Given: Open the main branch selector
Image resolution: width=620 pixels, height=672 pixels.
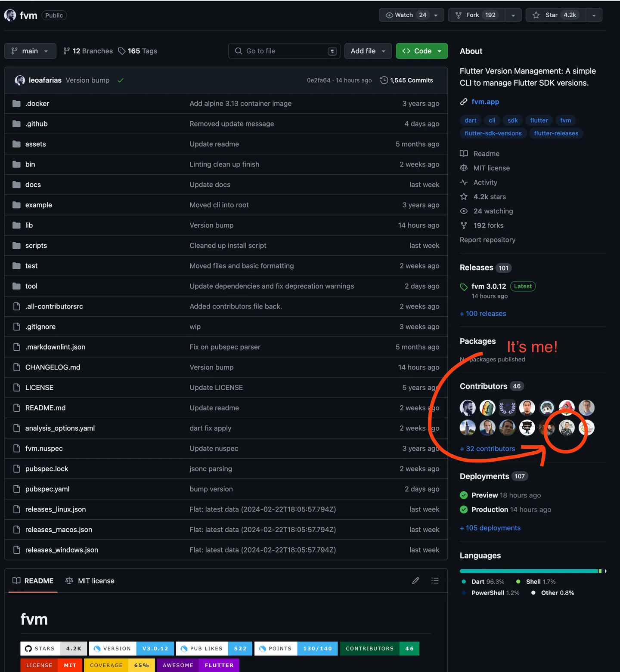Looking at the screenshot, I should click(x=30, y=51).
